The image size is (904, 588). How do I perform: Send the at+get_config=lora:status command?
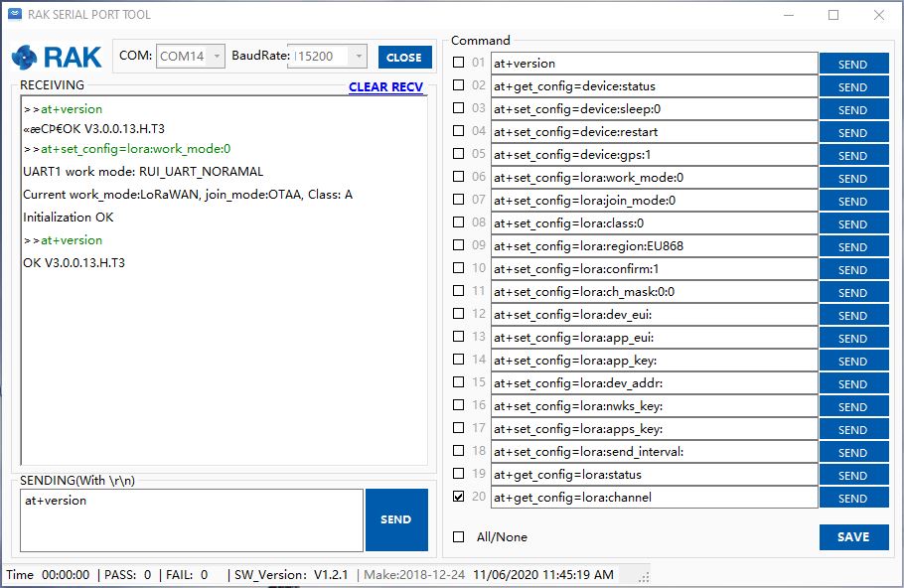pos(852,475)
